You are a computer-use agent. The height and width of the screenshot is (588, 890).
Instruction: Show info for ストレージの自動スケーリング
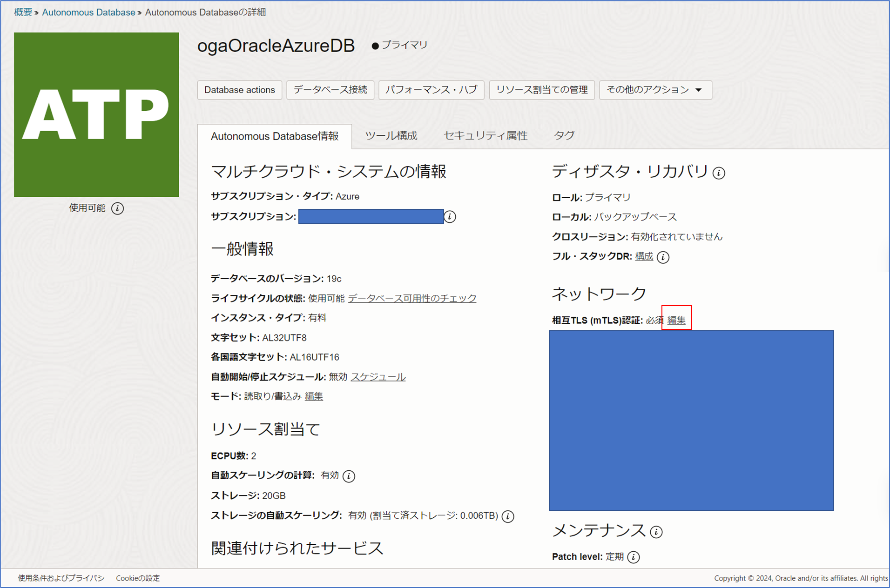point(508,516)
